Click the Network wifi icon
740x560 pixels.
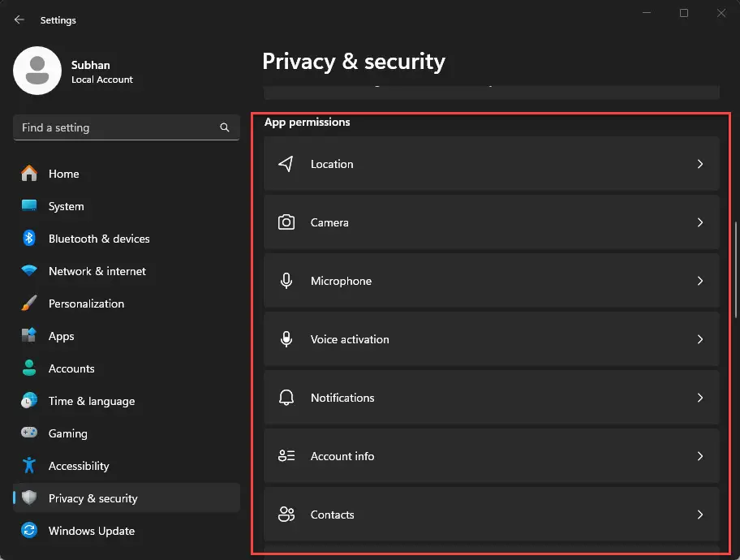tap(29, 270)
